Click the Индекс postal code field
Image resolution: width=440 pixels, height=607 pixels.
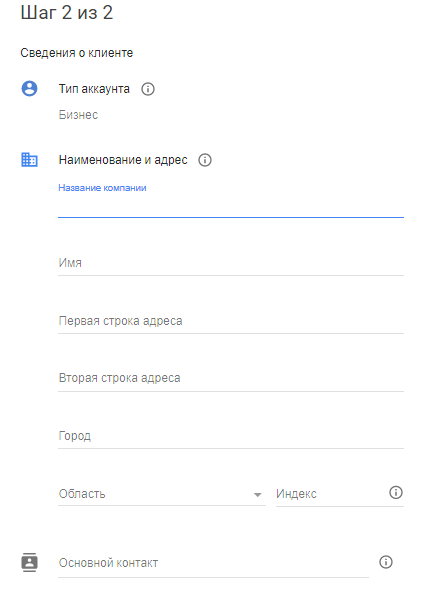331,494
